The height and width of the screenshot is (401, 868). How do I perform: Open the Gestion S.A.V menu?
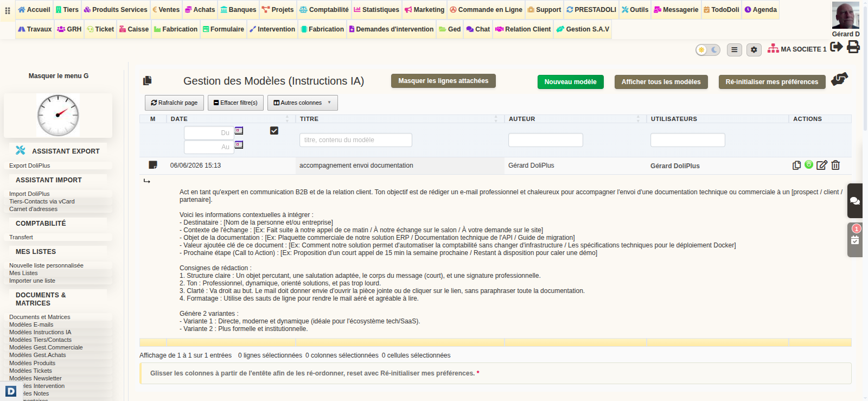click(583, 29)
